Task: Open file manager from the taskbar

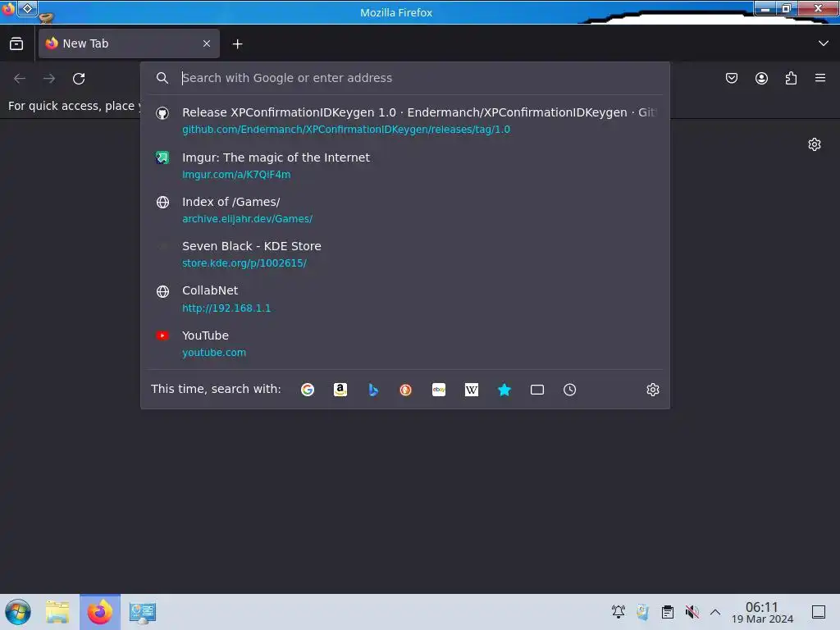Action: (57, 612)
